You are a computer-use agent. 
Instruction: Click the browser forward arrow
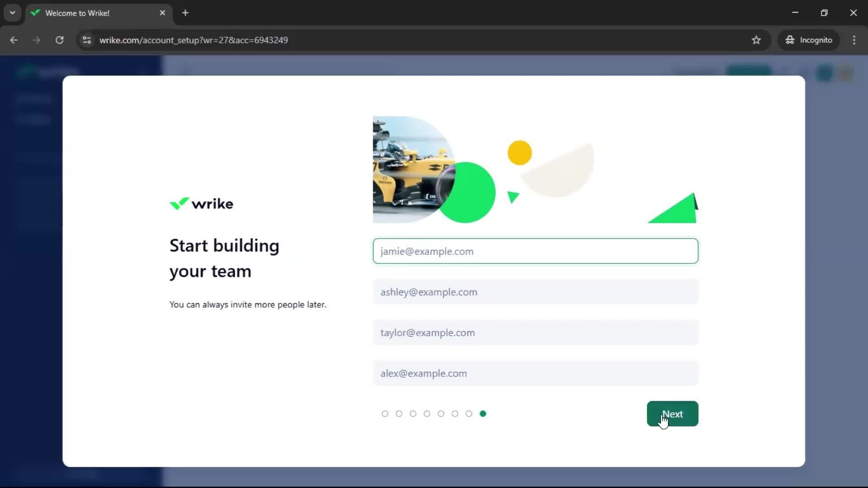[37, 40]
